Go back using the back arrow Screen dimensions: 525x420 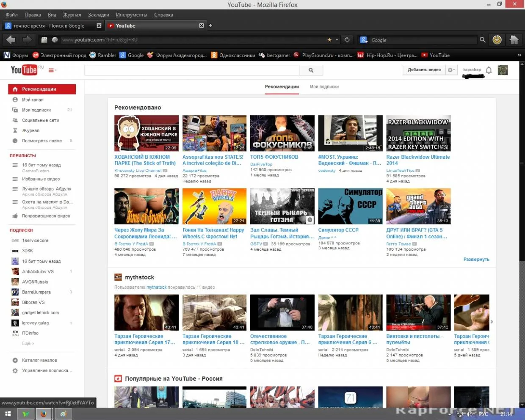(11, 40)
